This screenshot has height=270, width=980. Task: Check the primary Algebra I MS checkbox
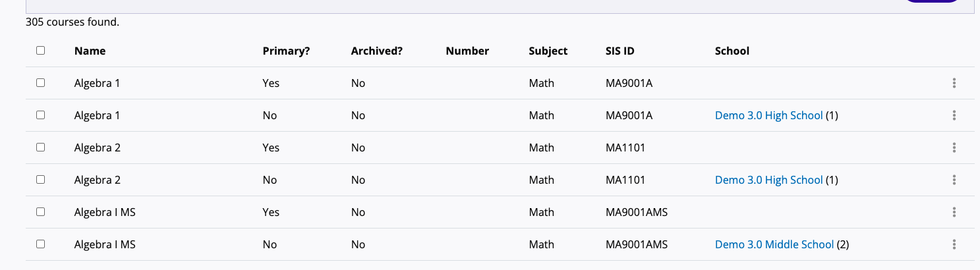coord(41,212)
